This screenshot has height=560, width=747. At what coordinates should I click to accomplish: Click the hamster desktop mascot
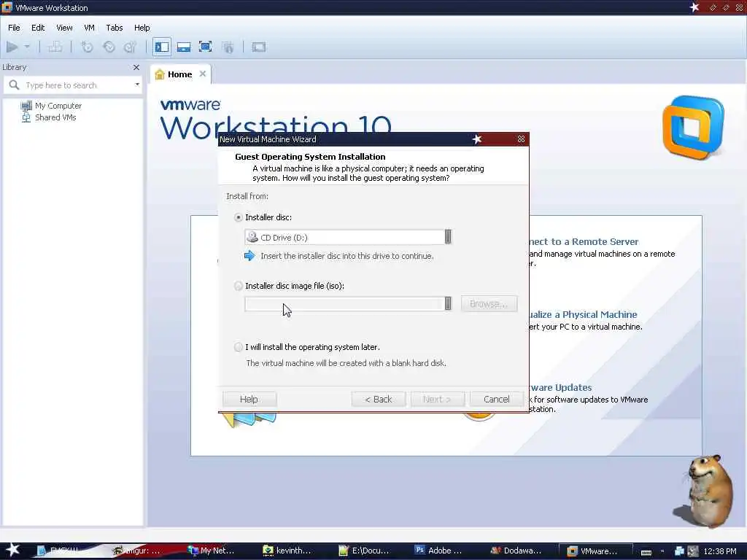(704, 491)
